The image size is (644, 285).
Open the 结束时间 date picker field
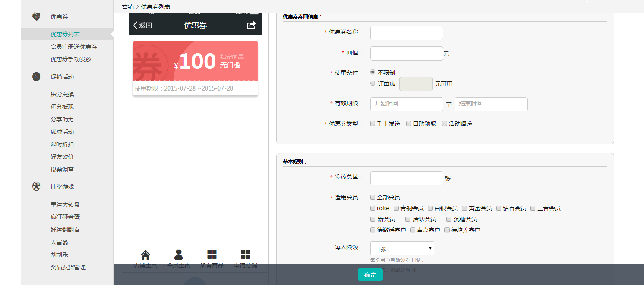[490, 104]
